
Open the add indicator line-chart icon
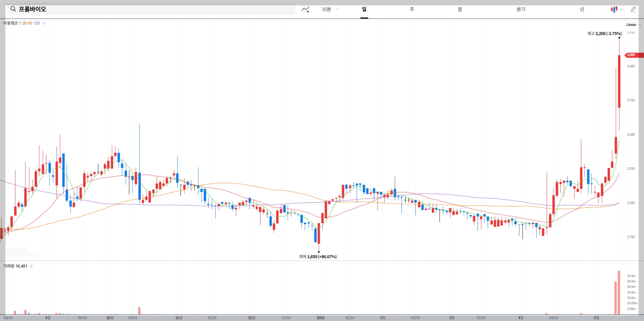305,9
